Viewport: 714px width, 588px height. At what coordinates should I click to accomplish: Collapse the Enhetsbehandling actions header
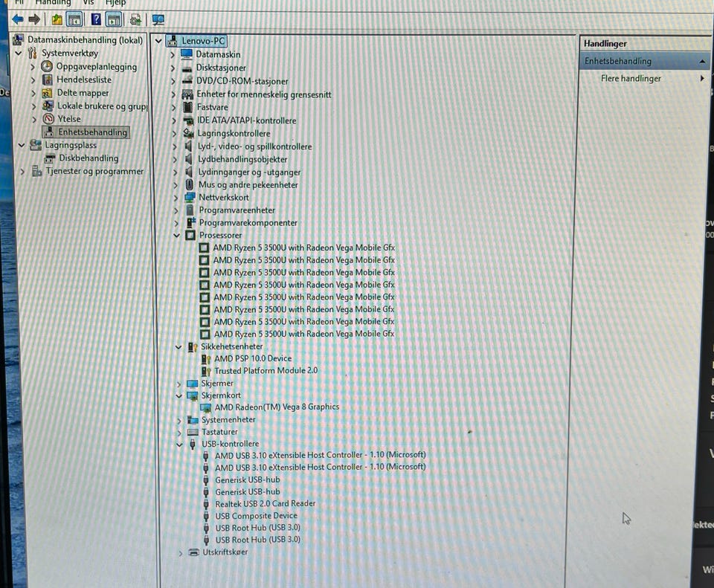point(702,61)
